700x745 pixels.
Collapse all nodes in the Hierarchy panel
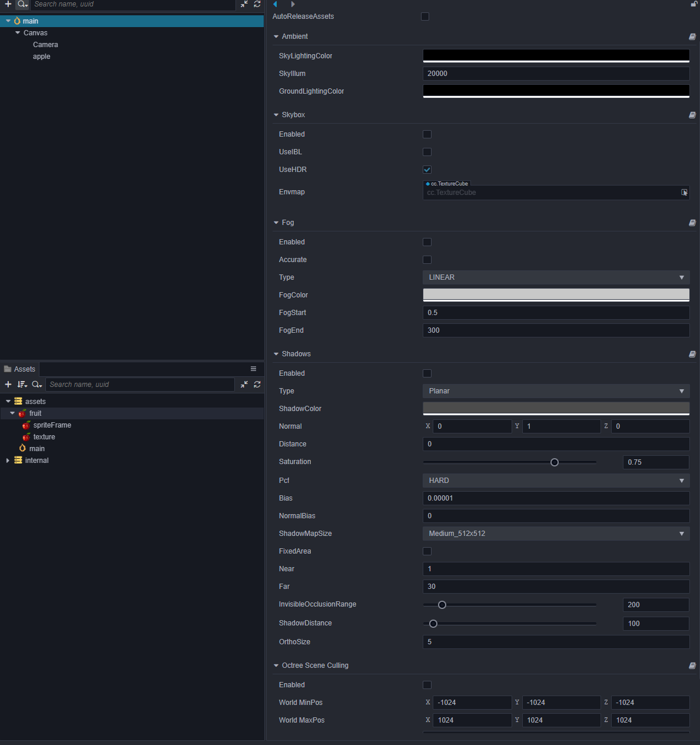244,4
